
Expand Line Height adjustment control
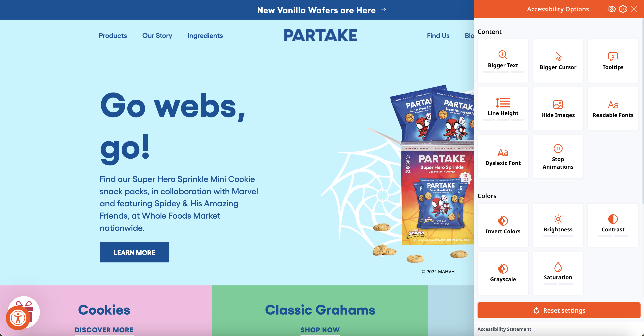pos(503,108)
